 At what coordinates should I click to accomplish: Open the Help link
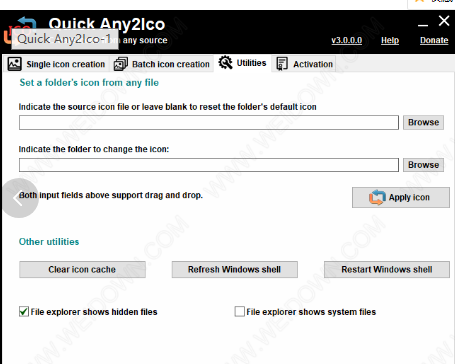[x=390, y=40]
